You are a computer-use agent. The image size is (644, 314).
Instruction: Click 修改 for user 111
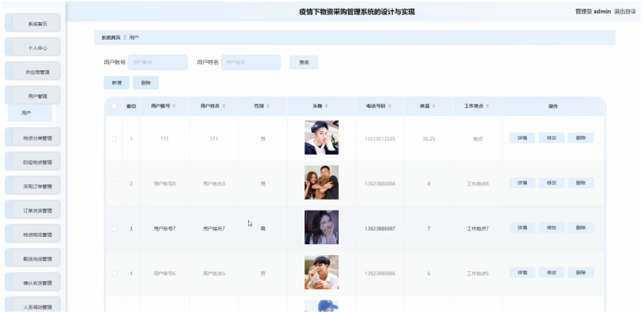552,138
